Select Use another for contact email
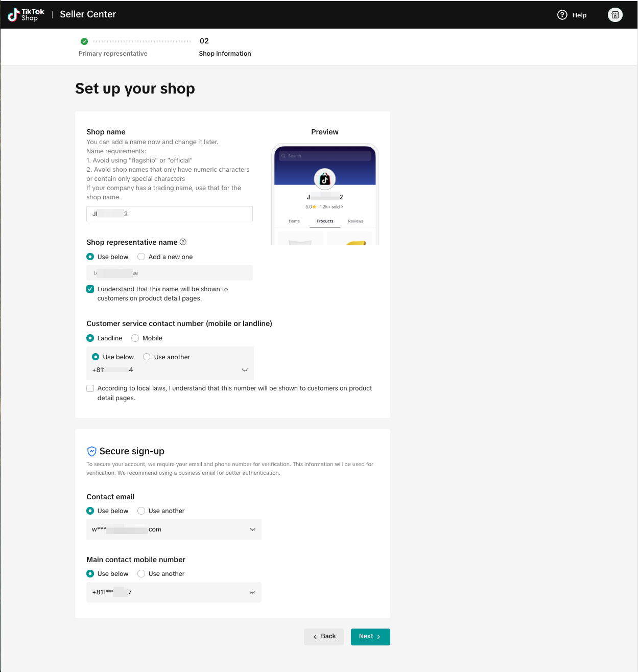Image resolution: width=638 pixels, height=672 pixels. click(x=141, y=511)
